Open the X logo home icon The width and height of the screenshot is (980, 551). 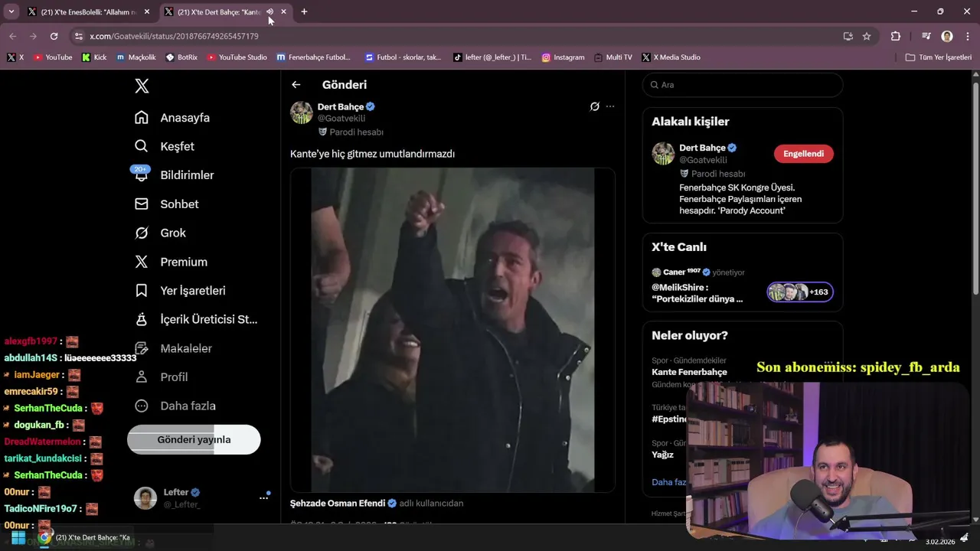(142, 86)
